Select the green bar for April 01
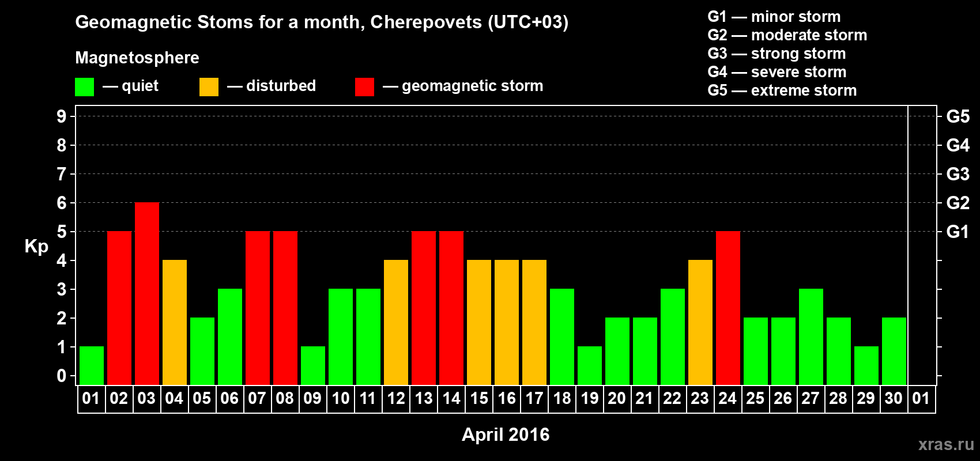The width and height of the screenshot is (980, 461). [92, 366]
